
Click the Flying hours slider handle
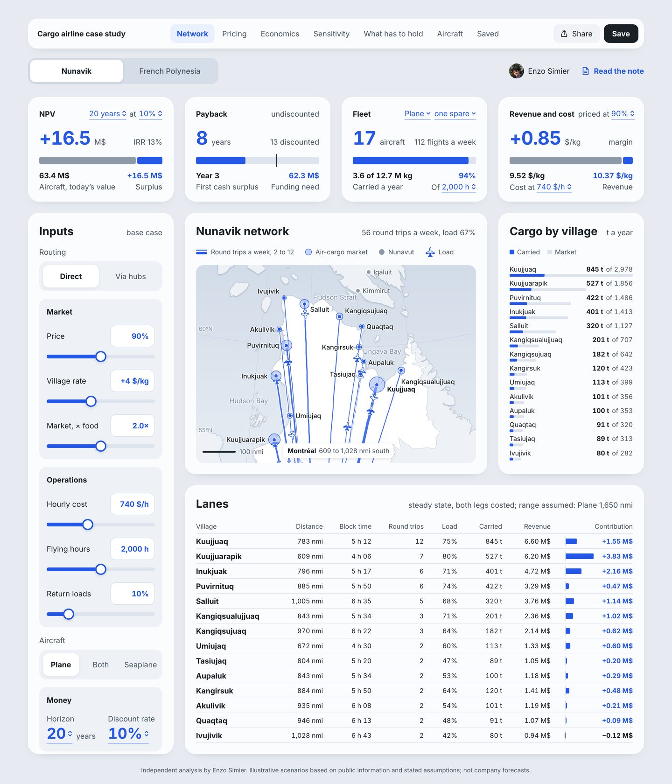coord(101,569)
